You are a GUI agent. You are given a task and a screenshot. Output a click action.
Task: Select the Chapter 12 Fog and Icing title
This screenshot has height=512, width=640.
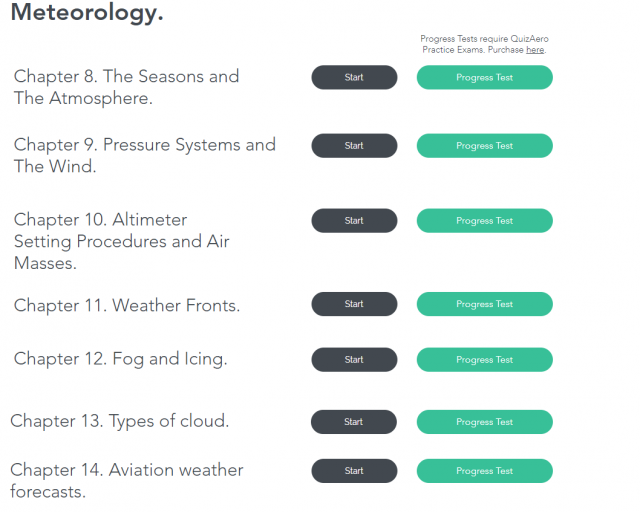click(120, 359)
